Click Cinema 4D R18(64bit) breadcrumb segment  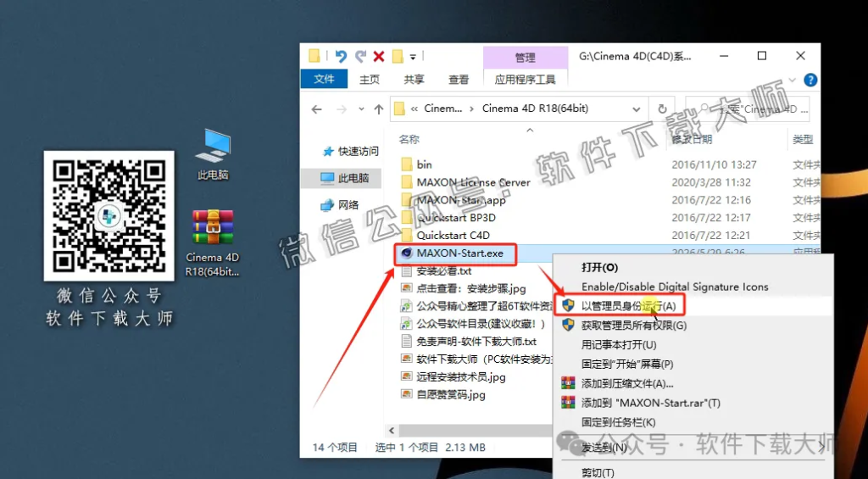pos(535,109)
